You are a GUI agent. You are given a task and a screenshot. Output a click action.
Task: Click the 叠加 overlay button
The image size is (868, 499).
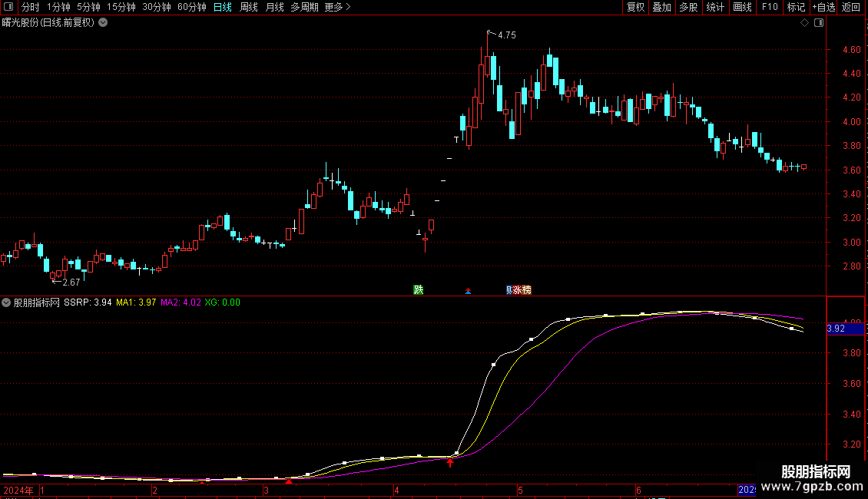[x=661, y=7]
